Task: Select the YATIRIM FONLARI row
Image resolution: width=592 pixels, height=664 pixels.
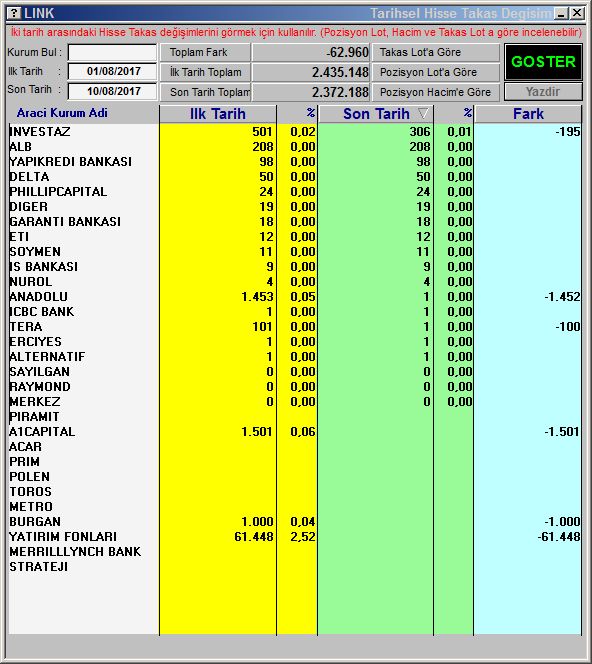Action: point(295,537)
